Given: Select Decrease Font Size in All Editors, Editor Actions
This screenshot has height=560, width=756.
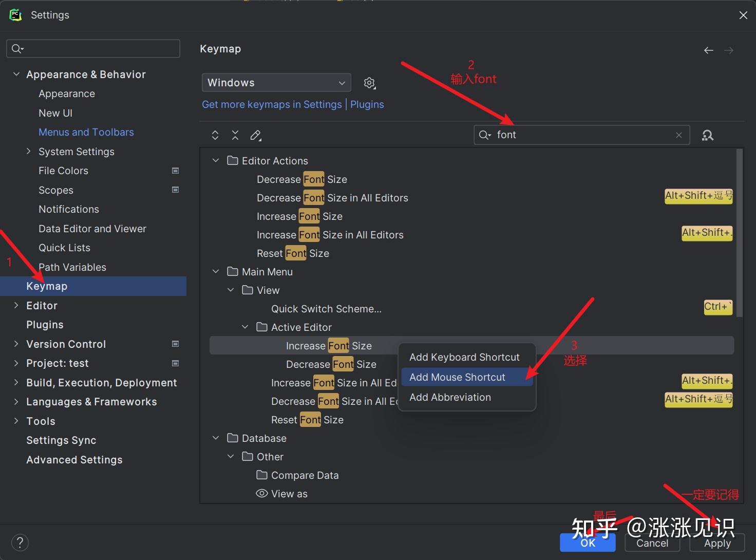Looking at the screenshot, I should (x=332, y=198).
